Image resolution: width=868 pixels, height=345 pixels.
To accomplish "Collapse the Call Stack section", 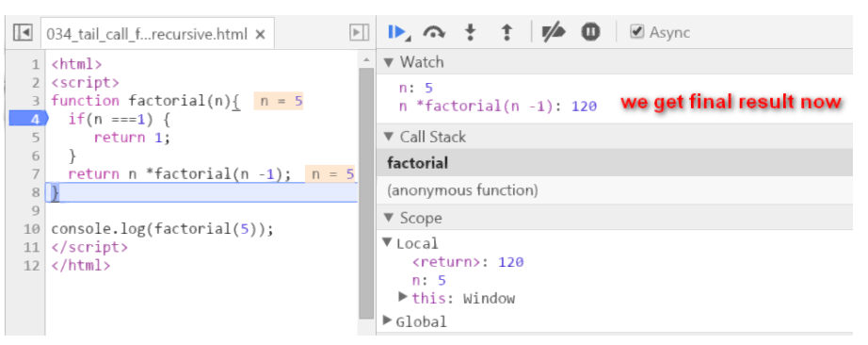I will (x=389, y=138).
